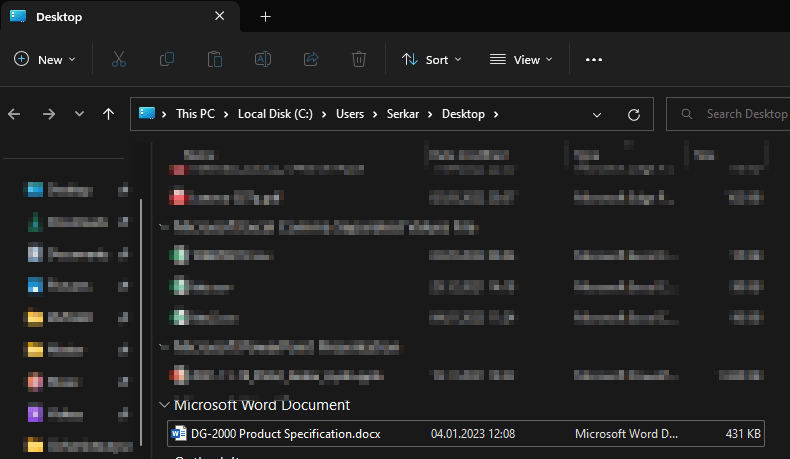The image size is (790, 459).
Task: Collapse the Microsoft Word Document group
Action: pos(164,405)
